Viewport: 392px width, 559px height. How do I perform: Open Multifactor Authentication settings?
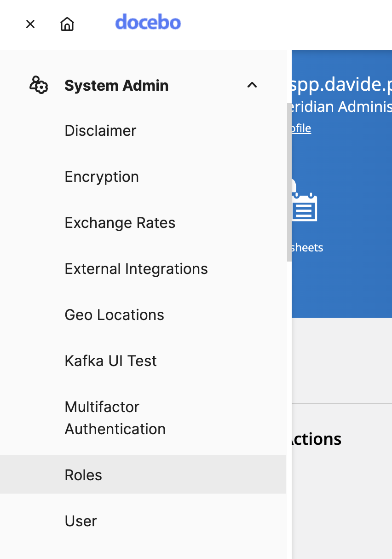(x=115, y=418)
